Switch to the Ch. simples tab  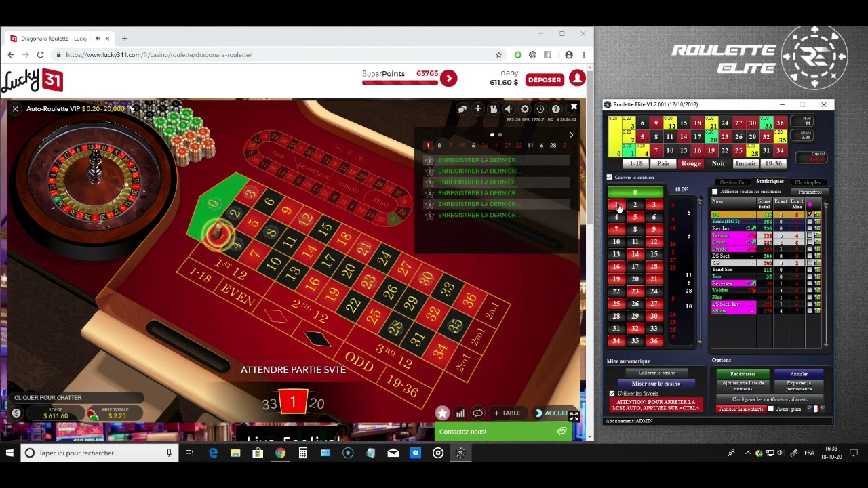(x=808, y=182)
